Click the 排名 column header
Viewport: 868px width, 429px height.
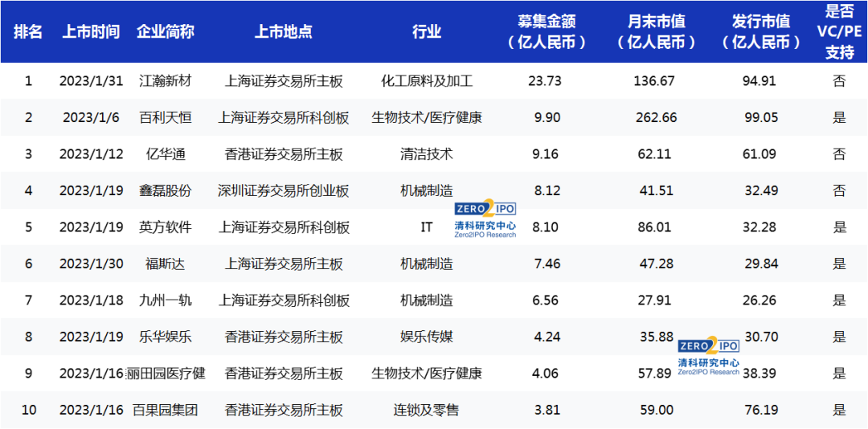point(28,32)
